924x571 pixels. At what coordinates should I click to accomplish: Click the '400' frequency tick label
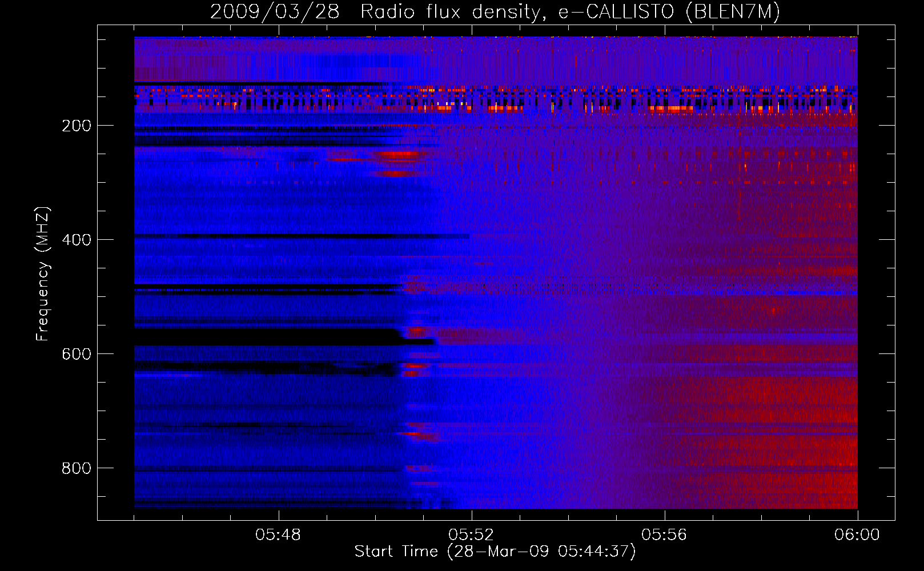click(77, 240)
